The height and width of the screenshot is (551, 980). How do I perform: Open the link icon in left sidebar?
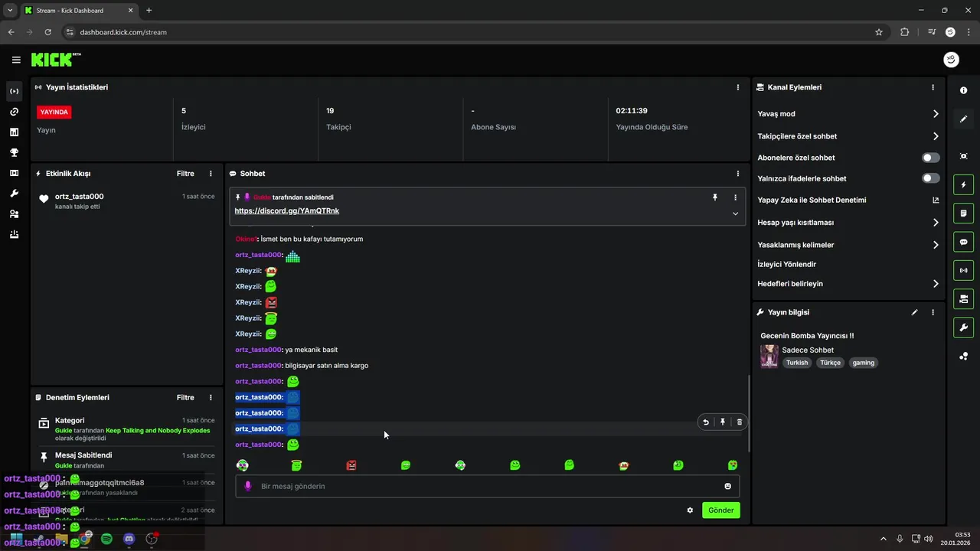(14, 112)
